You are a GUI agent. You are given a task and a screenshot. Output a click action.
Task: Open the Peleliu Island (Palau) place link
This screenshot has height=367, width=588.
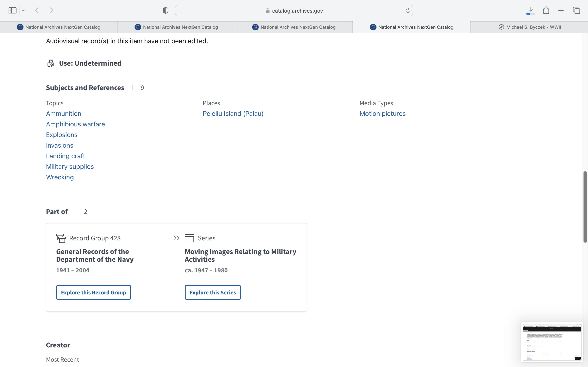(233, 114)
